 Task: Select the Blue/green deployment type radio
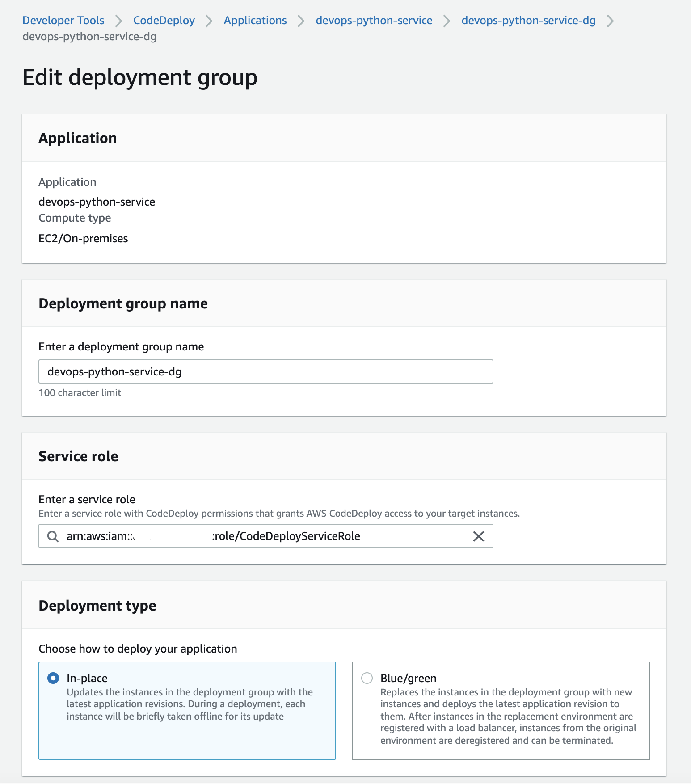[367, 678]
